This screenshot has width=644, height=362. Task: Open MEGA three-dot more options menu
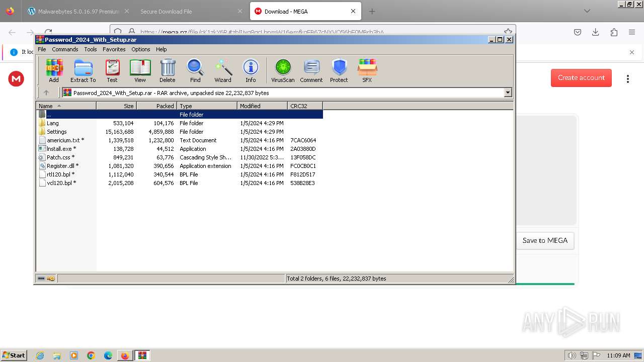coord(628,78)
